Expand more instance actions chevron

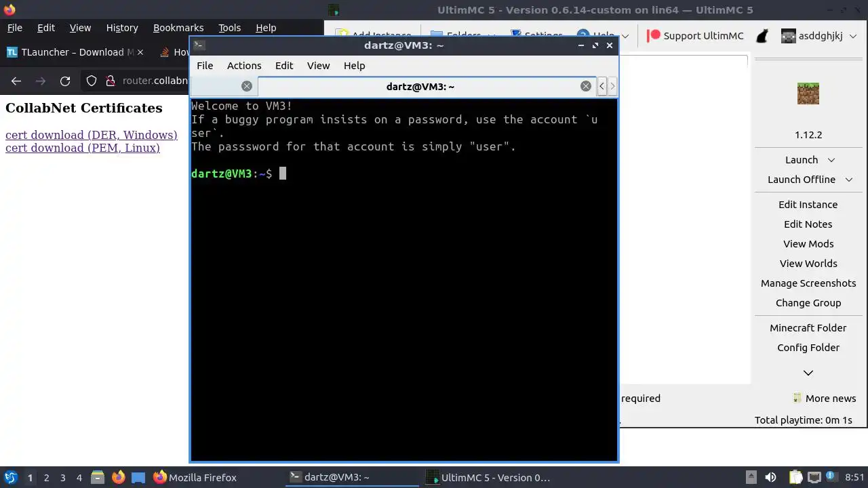808,373
